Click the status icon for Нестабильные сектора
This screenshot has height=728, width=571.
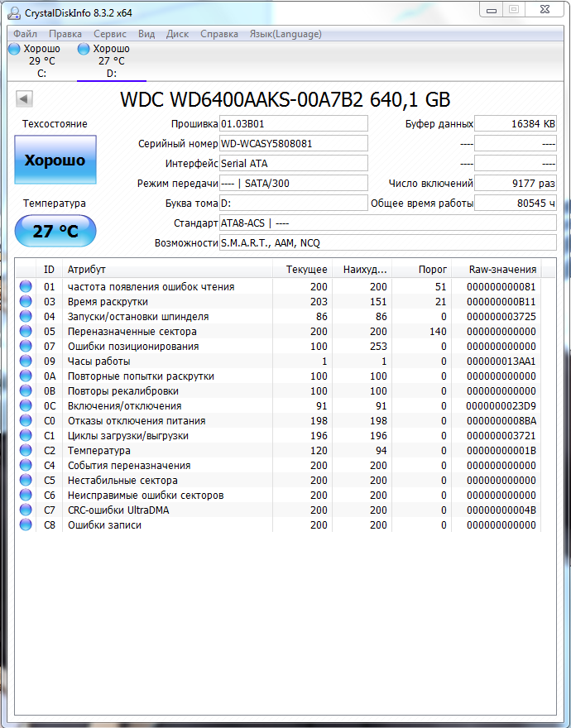coord(26,480)
